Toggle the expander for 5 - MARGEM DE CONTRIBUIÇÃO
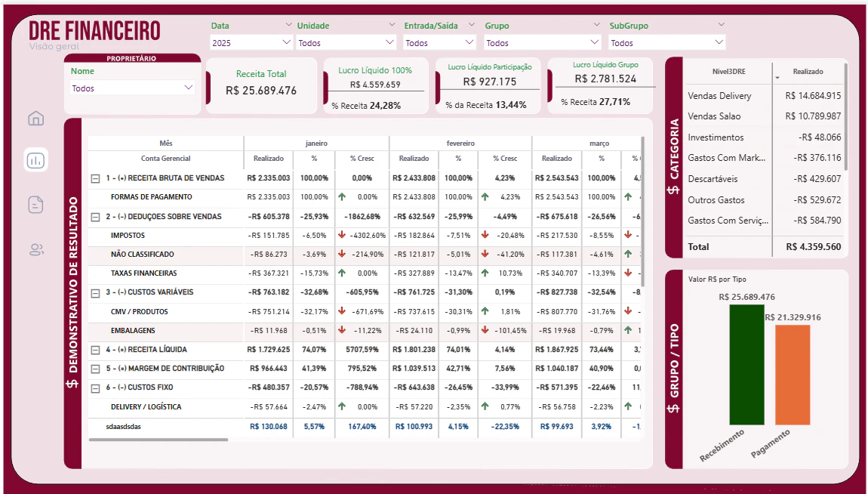This screenshot has height=494, width=868. (x=95, y=369)
